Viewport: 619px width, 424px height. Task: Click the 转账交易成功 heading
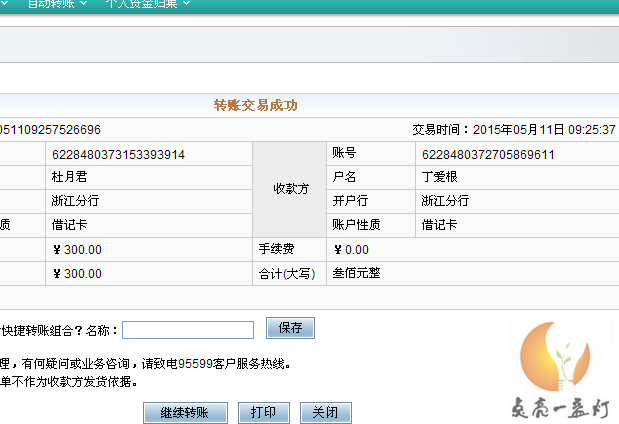click(x=255, y=105)
